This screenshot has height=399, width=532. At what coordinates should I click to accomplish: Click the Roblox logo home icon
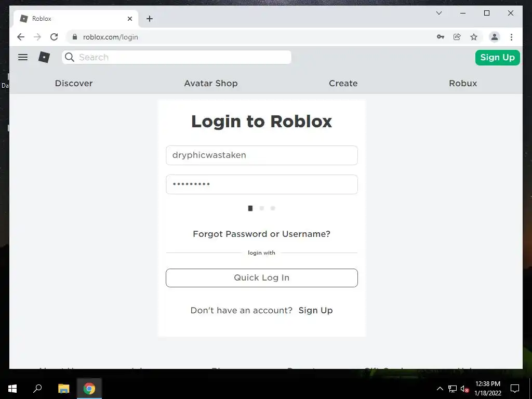[x=44, y=57]
